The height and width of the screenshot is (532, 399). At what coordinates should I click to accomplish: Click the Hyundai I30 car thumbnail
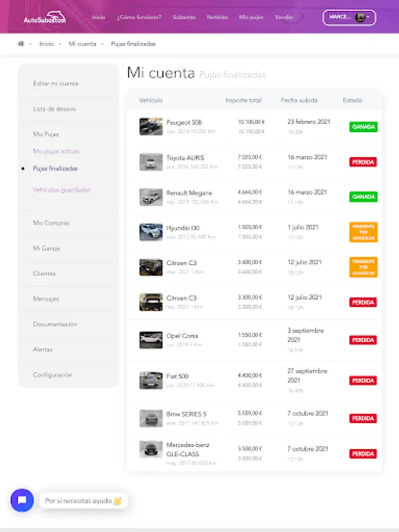pyautogui.click(x=151, y=232)
